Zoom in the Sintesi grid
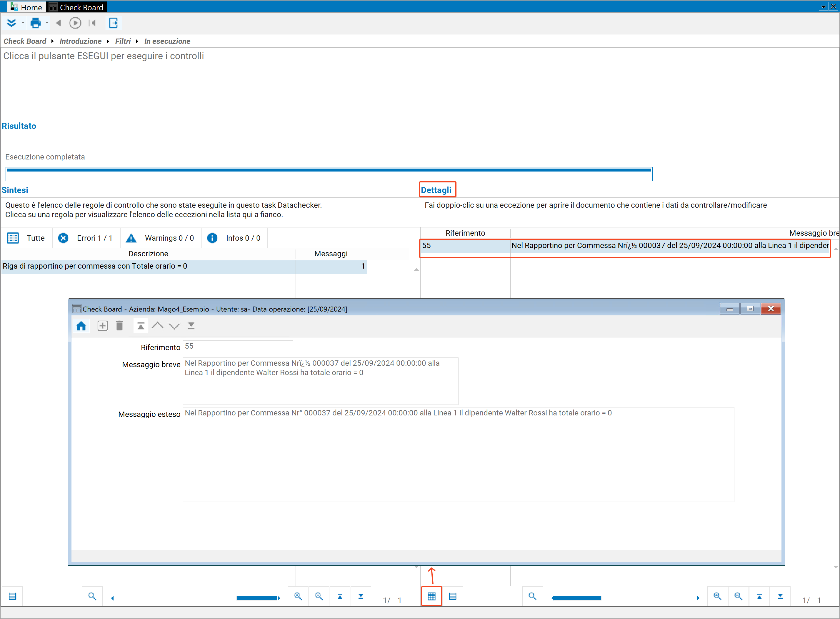 coord(298,596)
